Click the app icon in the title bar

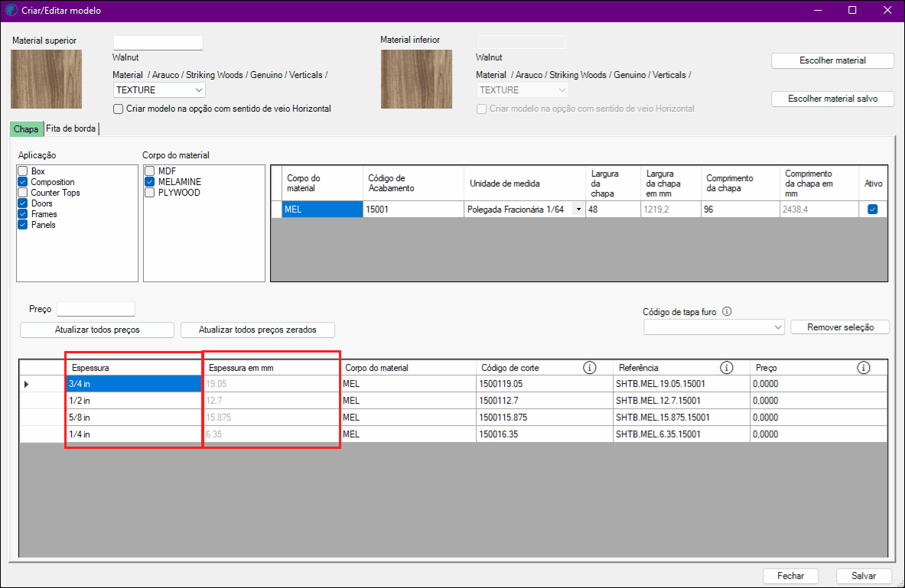[11, 11]
